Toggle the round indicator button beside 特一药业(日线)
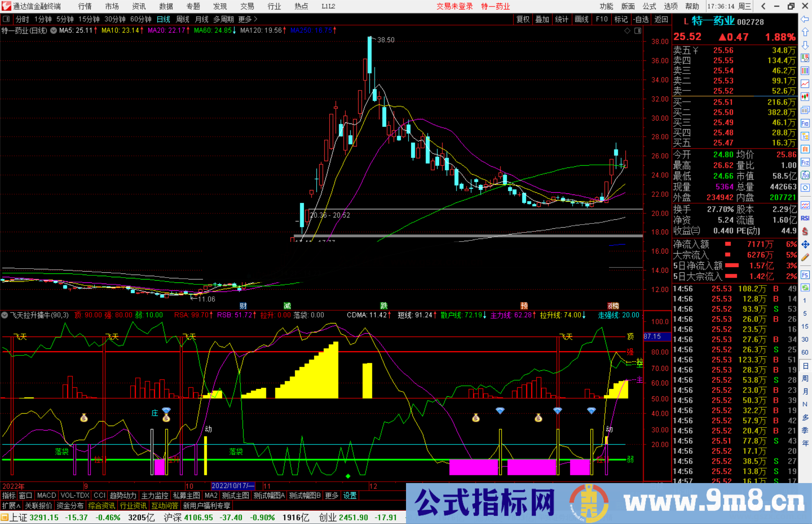This screenshot has width=812, height=524. pyautogui.click(x=54, y=30)
